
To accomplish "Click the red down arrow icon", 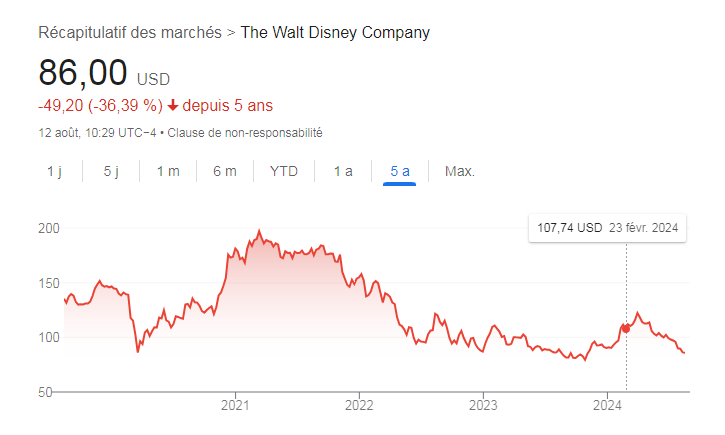I will pyautogui.click(x=173, y=105).
